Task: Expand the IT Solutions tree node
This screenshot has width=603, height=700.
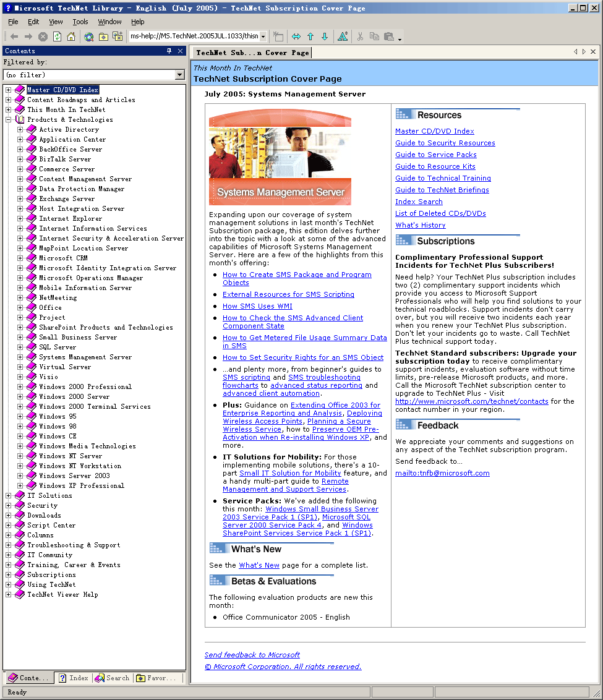Action: click(9, 495)
